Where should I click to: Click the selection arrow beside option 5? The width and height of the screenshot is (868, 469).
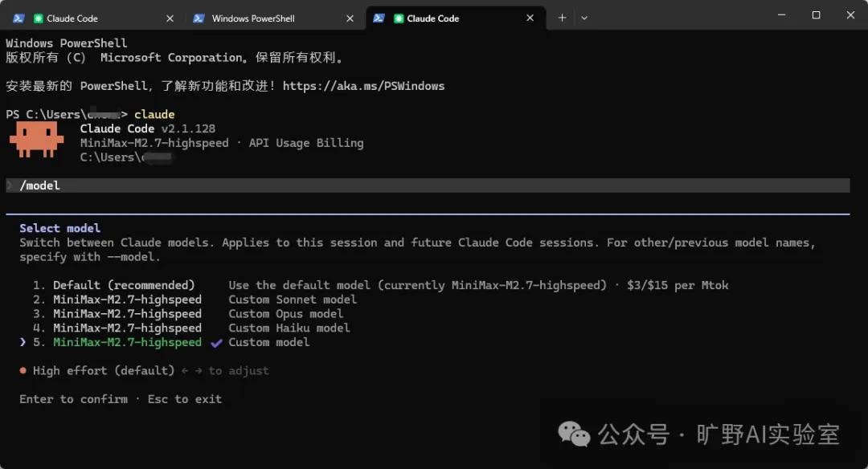click(23, 342)
